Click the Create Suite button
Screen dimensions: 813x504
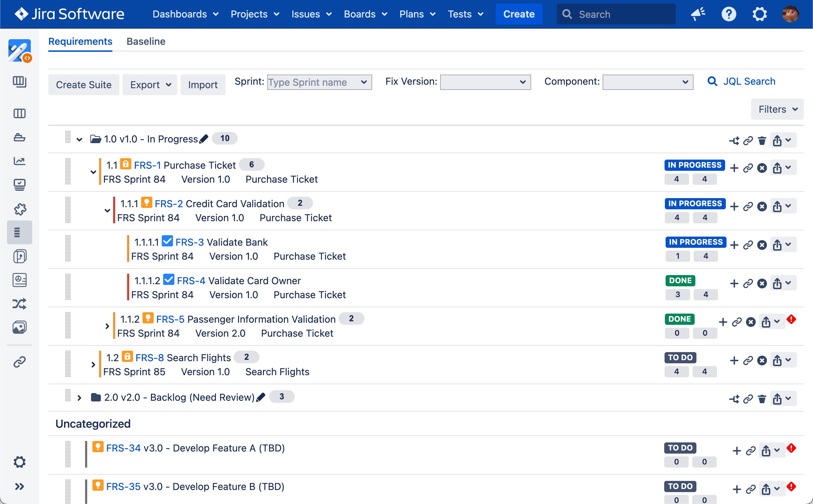(84, 84)
